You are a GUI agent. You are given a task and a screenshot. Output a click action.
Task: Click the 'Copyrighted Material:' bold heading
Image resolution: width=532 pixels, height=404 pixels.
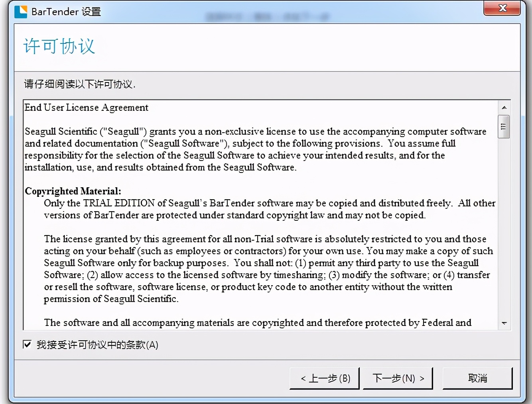click(x=73, y=191)
